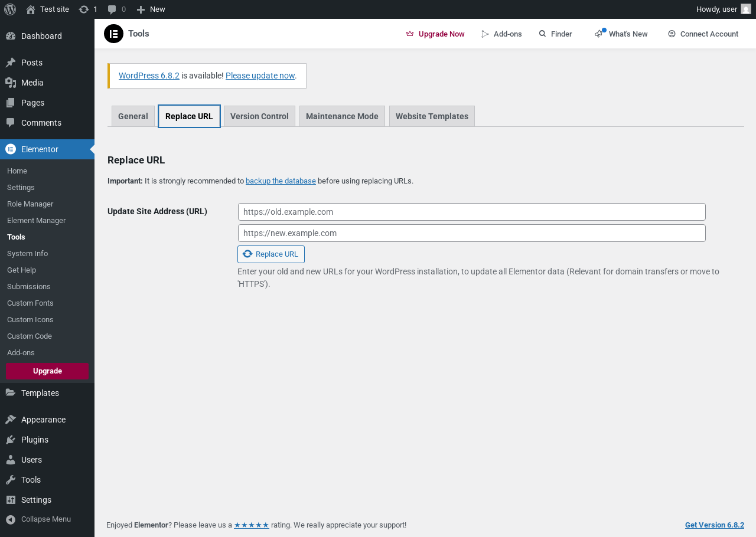Viewport: 756px width, 537px height.
Task: Click the Tools wrench icon
Action: coord(11,480)
